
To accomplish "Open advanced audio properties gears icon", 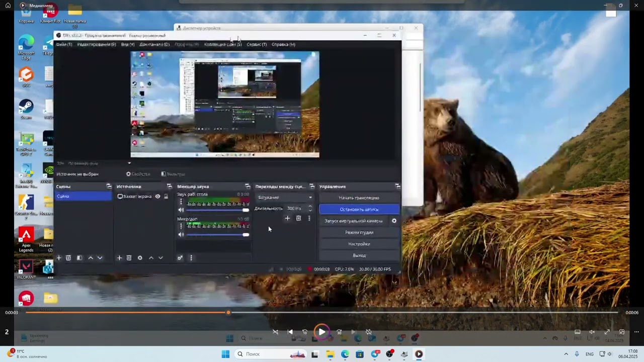I will point(180,258).
